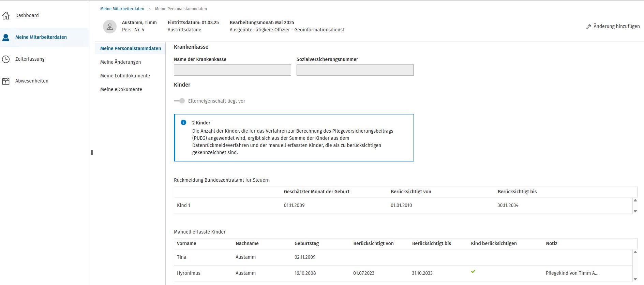This screenshot has width=644, height=285.
Task: Click the Sozialversicherungsnummer field
Action: tap(355, 70)
